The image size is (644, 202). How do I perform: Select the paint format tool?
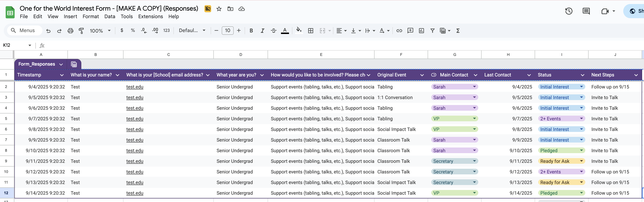click(81, 30)
